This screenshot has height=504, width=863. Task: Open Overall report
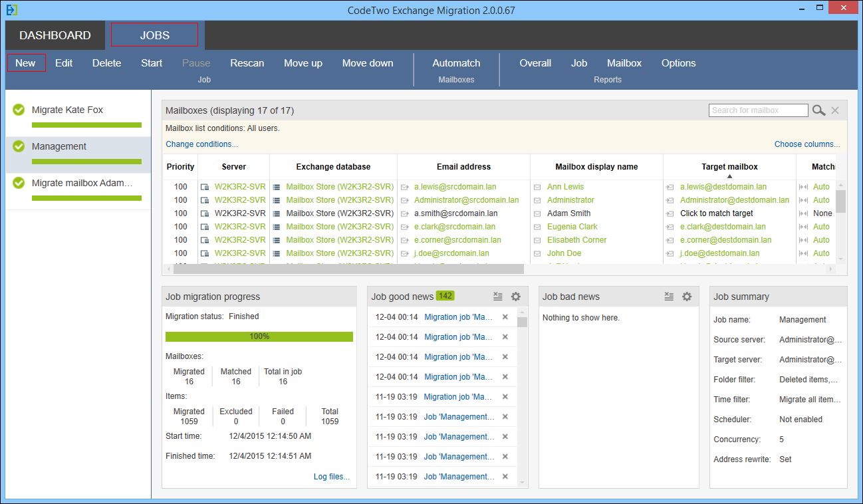(x=535, y=63)
